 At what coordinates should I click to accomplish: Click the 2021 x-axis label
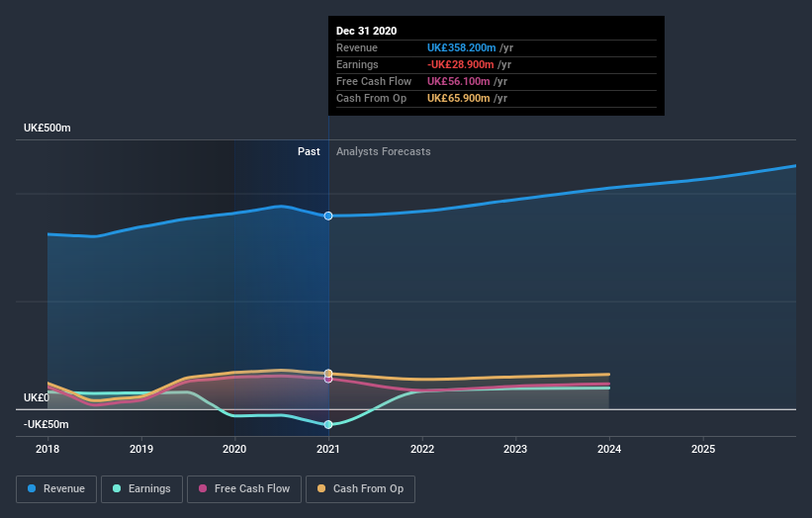(x=328, y=449)
